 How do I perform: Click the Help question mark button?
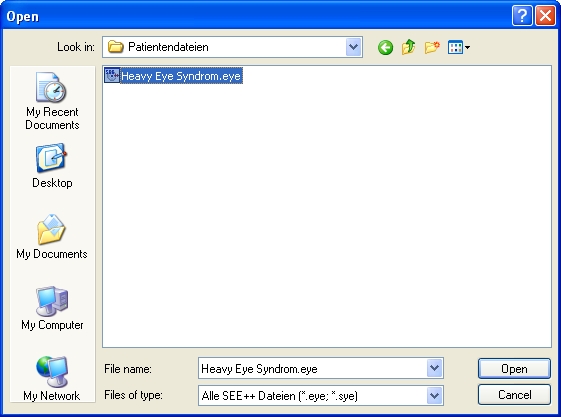522,16
